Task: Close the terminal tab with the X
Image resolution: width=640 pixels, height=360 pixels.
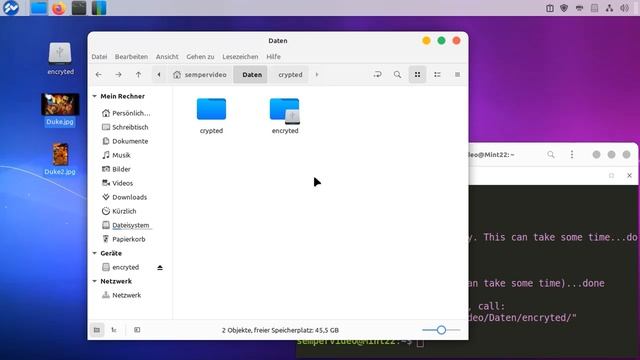Action: [x=629, y=176]
